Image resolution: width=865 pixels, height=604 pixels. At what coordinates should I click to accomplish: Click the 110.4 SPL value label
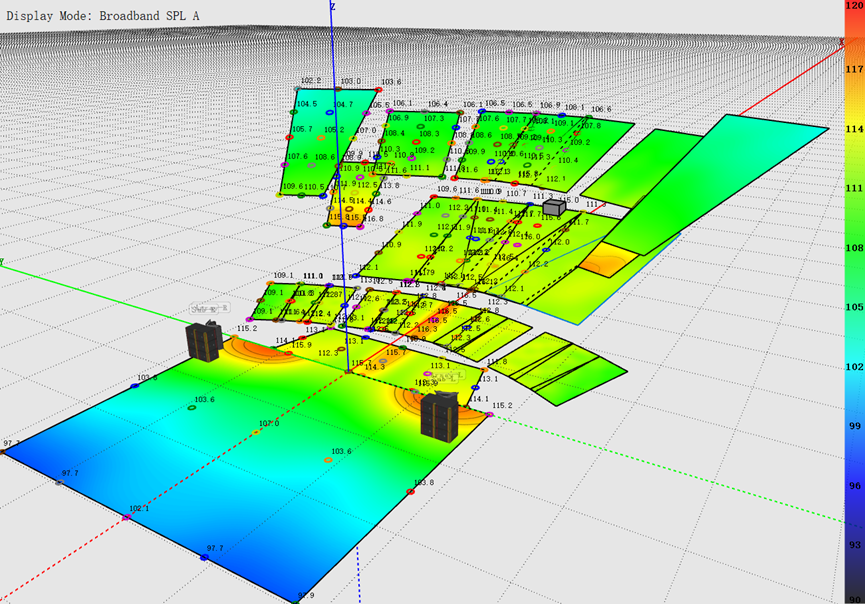[568, 160]
